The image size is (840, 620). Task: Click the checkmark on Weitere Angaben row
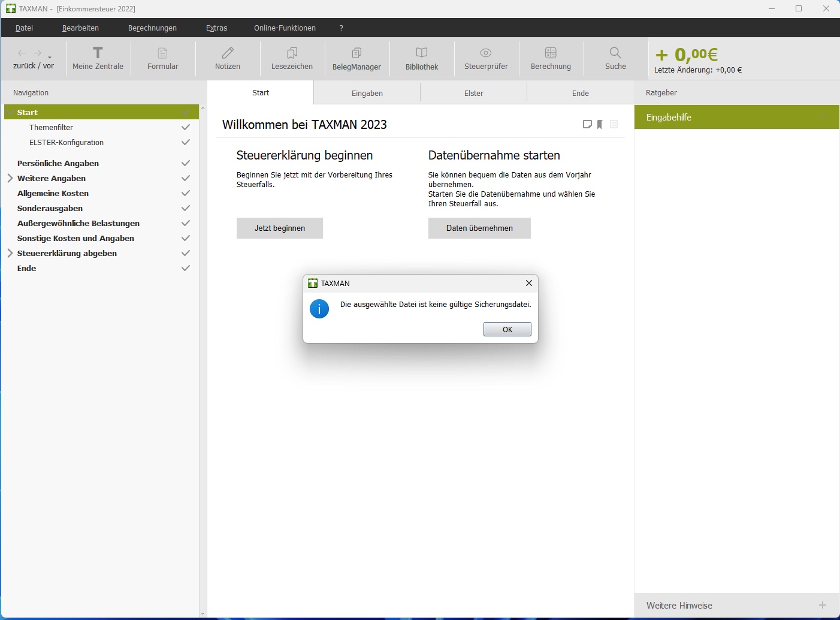click(186, 178)
